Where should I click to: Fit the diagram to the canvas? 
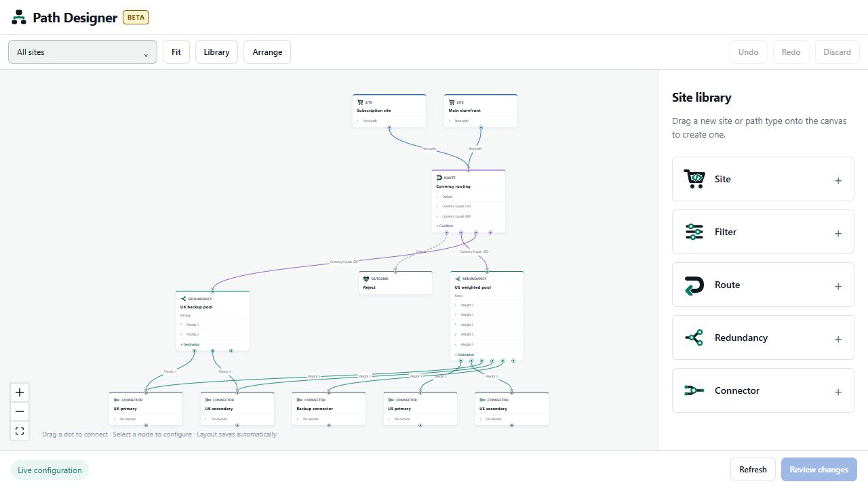pos(176,52)
